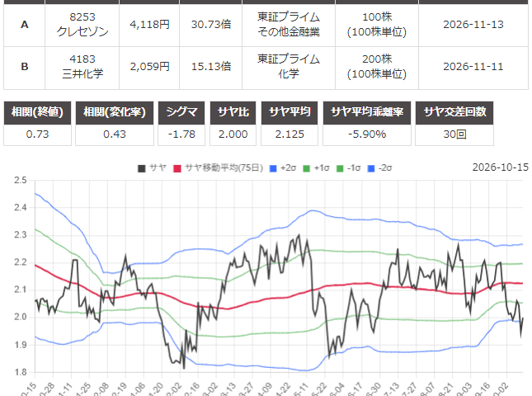Image resolution: width=532 pixels, height=396 pixels.
Task: Click the シグマ header
Action: [181, 112]
